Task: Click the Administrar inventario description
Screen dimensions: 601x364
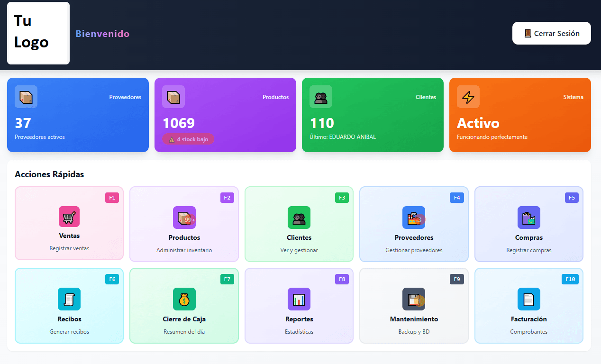Action: tap(184, 250)
